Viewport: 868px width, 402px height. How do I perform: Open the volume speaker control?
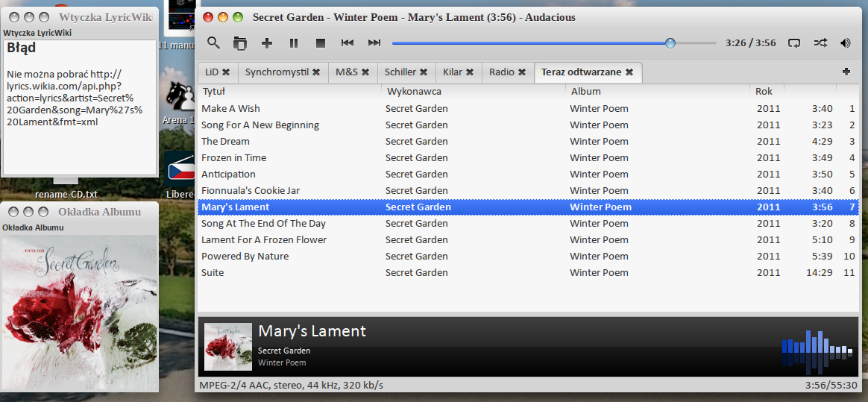846,43
